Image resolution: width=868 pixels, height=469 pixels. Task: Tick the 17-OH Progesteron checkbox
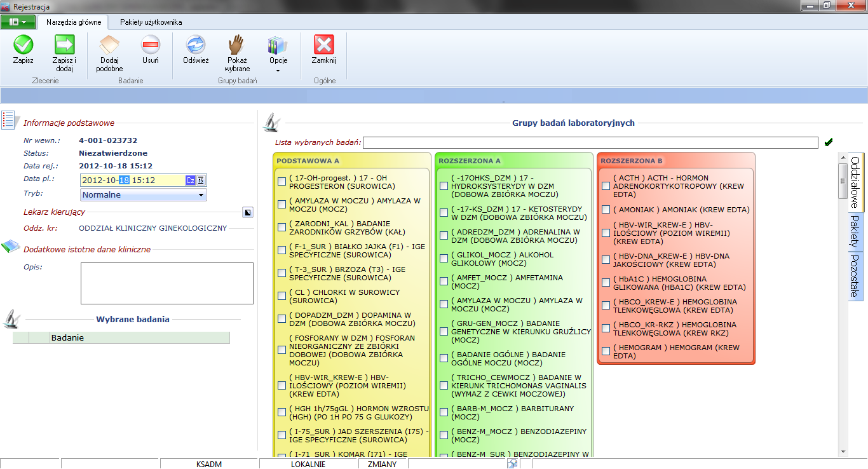(281, 182)
